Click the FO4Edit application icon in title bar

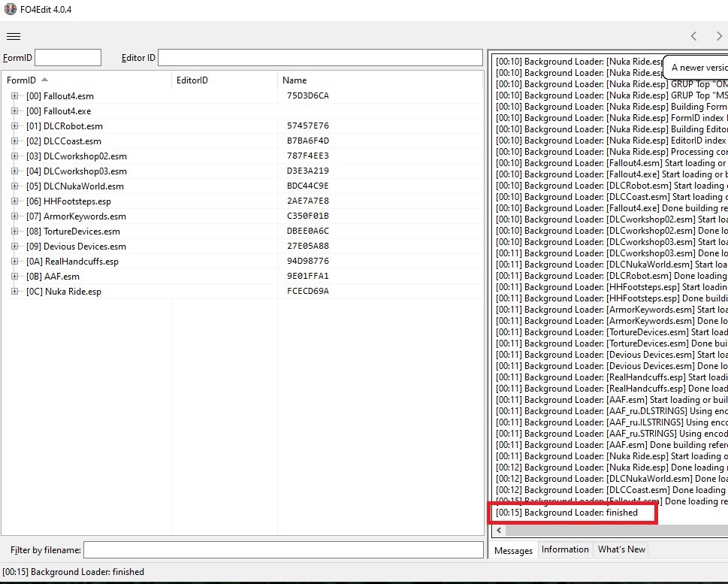pyautogui.click(x=10, y=10)
